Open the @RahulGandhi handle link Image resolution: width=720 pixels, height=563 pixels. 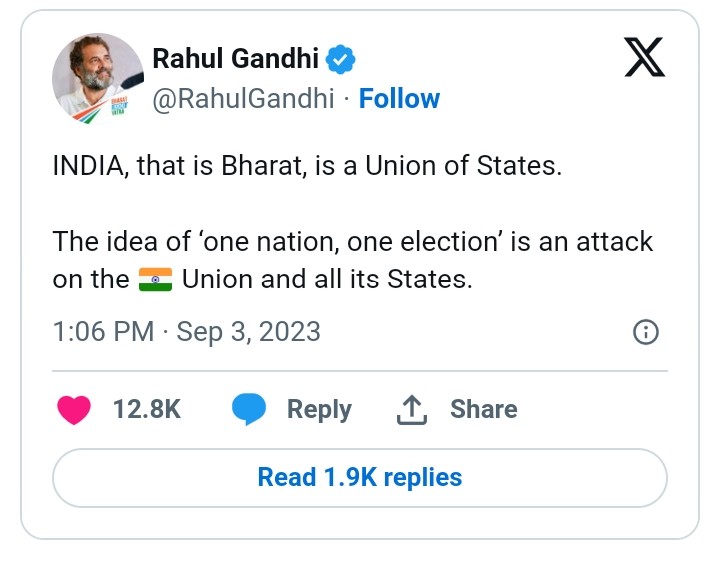[243, 98]
